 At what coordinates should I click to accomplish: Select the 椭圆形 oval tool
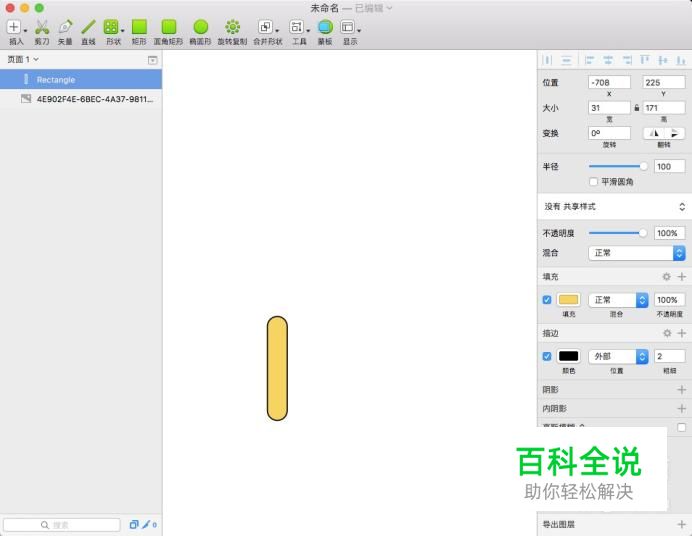[x=200, y=32]
